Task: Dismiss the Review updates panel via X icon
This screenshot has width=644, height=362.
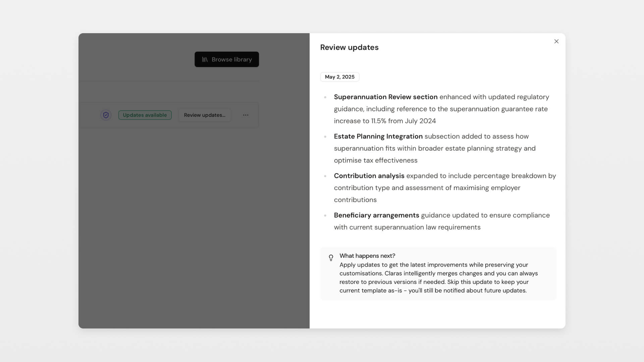Action: coord(556,41)
